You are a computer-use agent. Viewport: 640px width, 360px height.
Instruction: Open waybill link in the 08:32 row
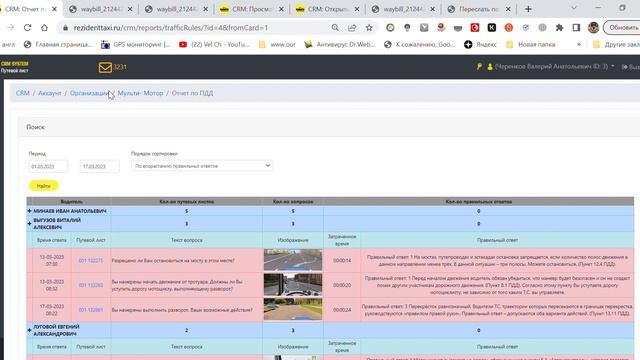[x=91, y=285]
